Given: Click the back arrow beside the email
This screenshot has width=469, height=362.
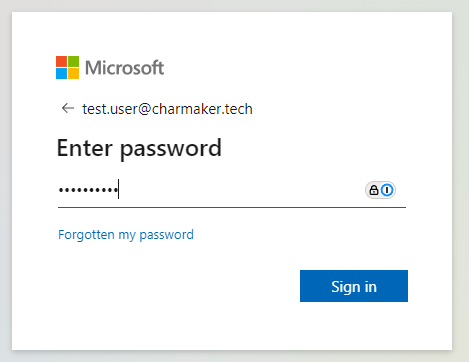Looking at the screenshot, I should (68, 108).
